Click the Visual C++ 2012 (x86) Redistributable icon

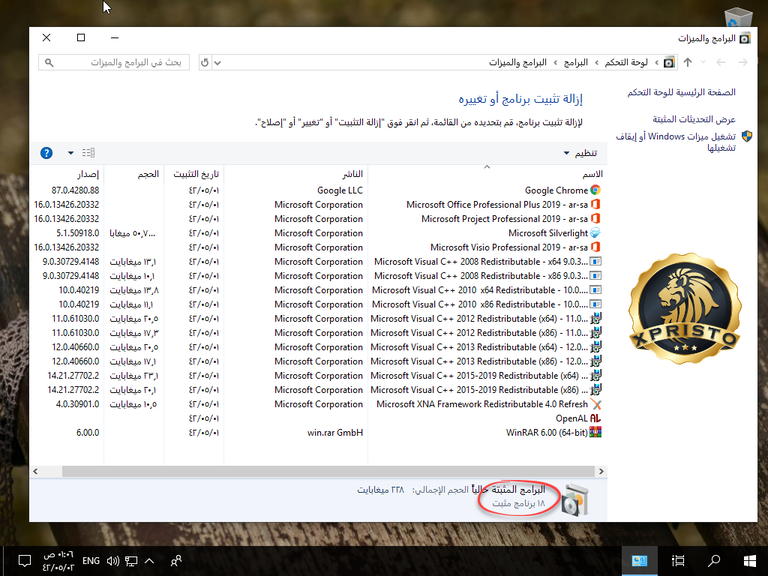pos(596,333)
